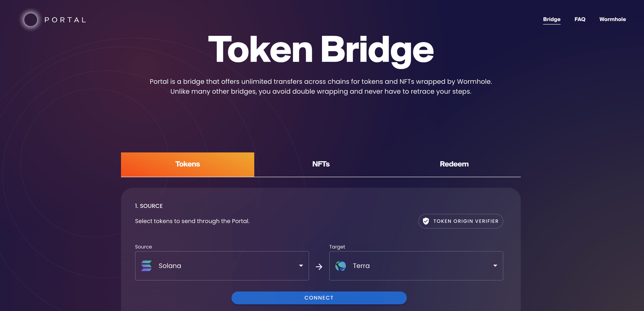Viewport: 644px width, 311px height.
Task: Click the shield icon on Token Origin Verifier
Action: pos(426,221)
